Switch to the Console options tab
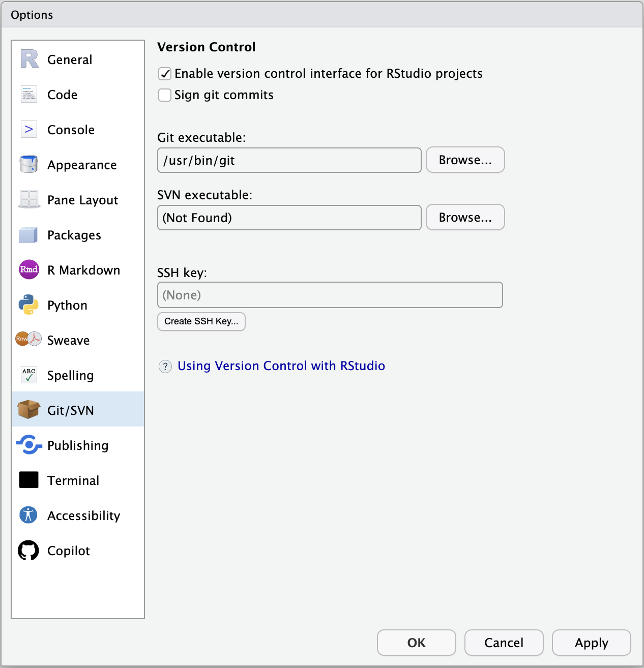644x668 pixels. (71, 130)
